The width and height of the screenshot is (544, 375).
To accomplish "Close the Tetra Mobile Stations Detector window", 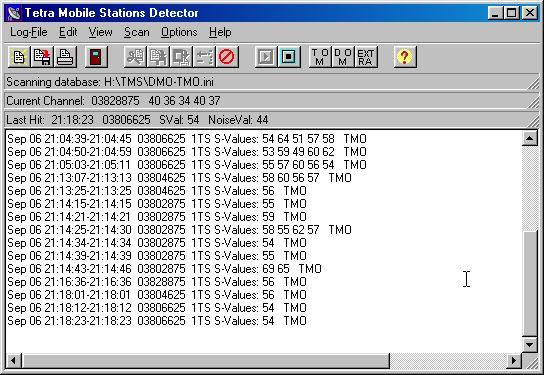I will tap(530, 13).
